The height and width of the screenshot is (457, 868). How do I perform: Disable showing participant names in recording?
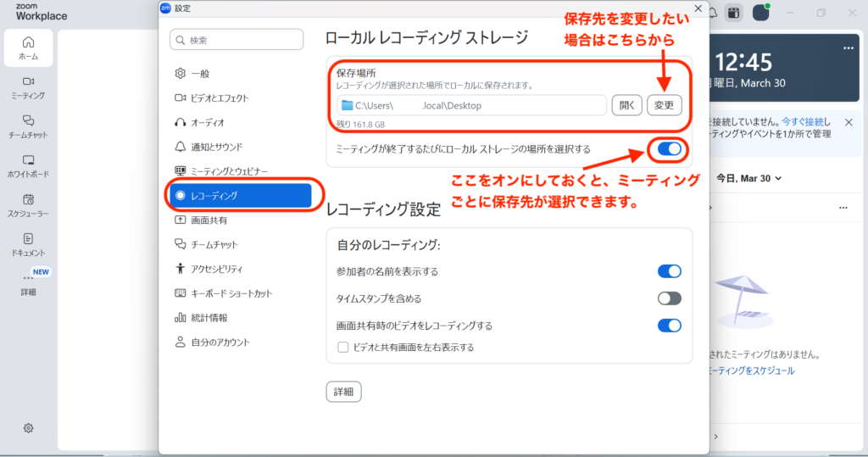(669, 271)
